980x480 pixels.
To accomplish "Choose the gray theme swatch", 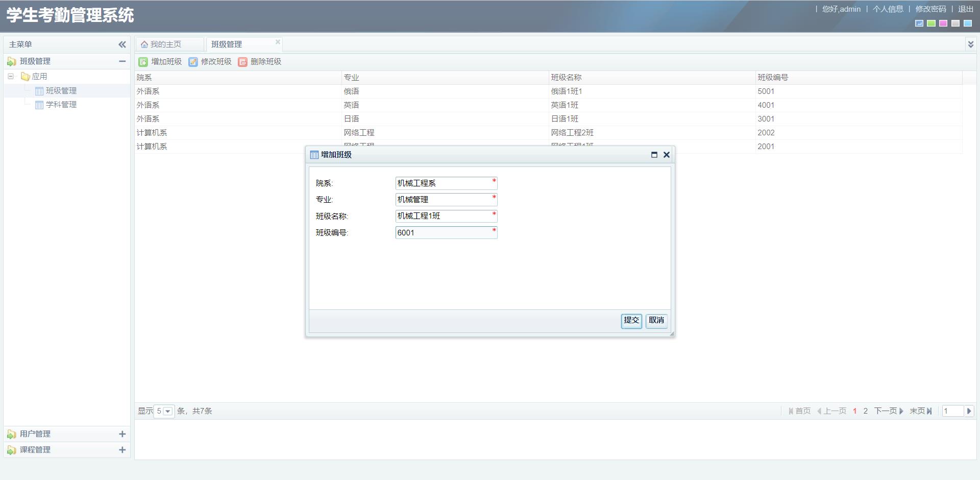I will click(x=955, y=23).
